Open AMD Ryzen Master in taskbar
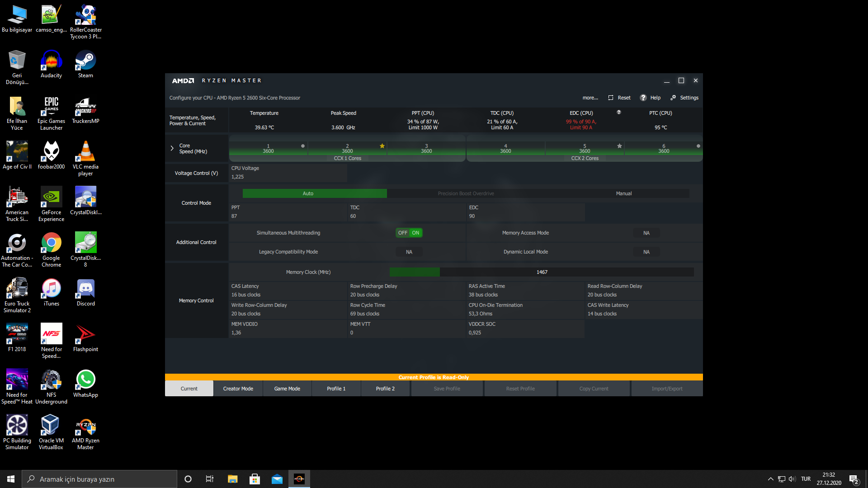 [299, 479]
